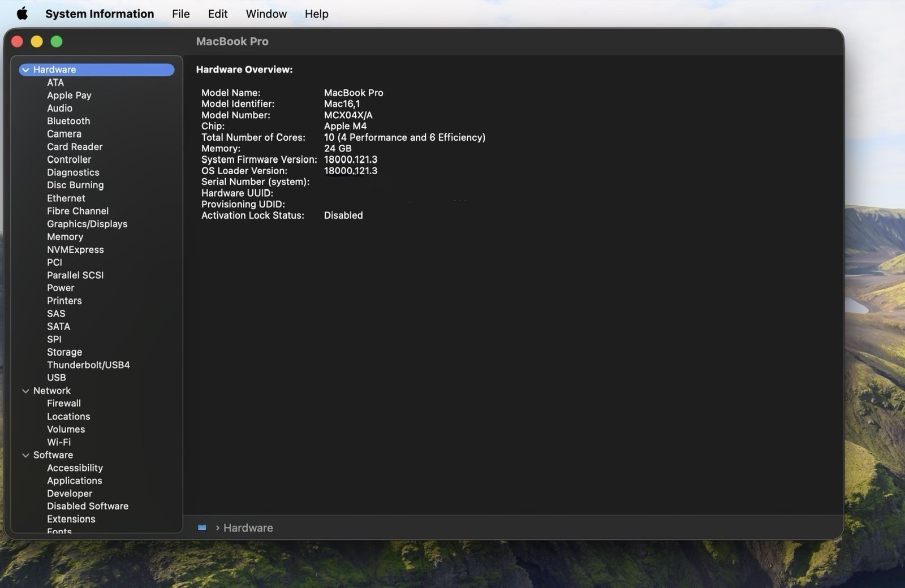Select the Network category row

[x=96, y=391]
